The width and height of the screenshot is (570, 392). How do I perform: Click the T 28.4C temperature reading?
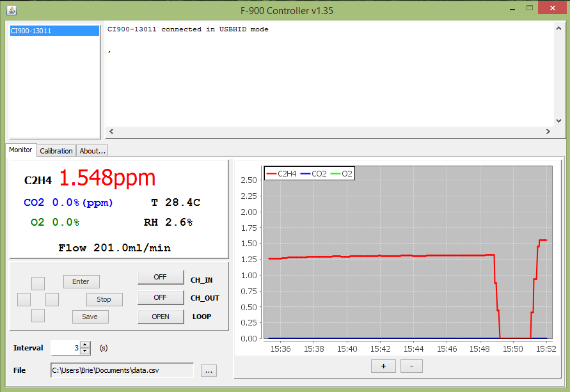pyautogui.click(x=175, y=202)
